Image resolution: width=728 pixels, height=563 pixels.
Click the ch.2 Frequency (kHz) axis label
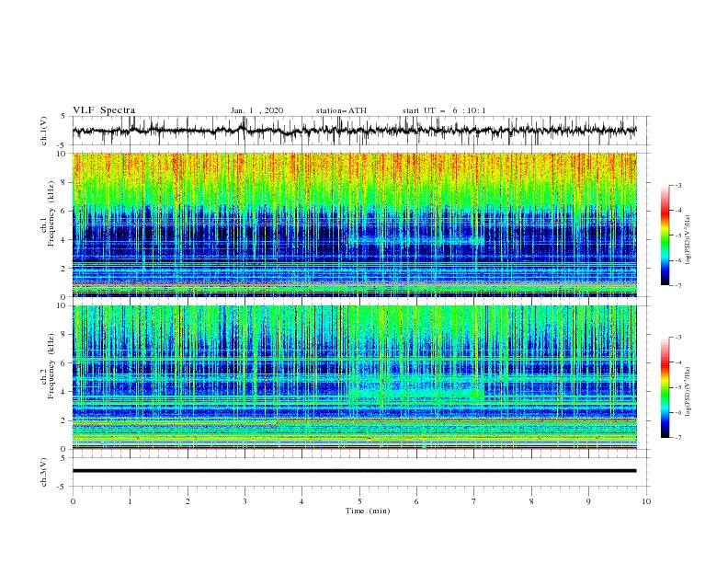point(48,367)
